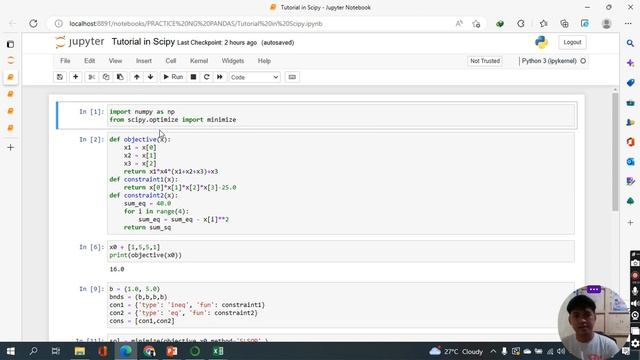640x360 pixels.
Task: Open the Insert menu
Action: (x=144, y=61)
